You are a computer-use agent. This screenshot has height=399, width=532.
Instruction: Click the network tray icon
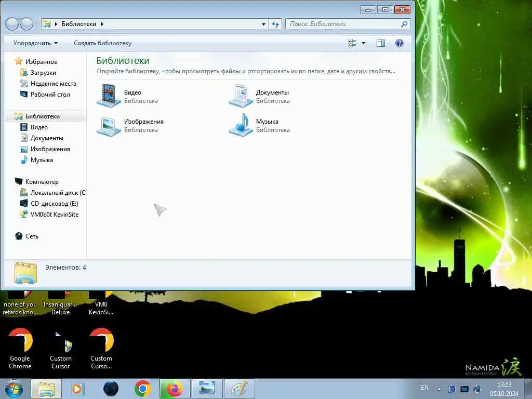pos(464,389)
